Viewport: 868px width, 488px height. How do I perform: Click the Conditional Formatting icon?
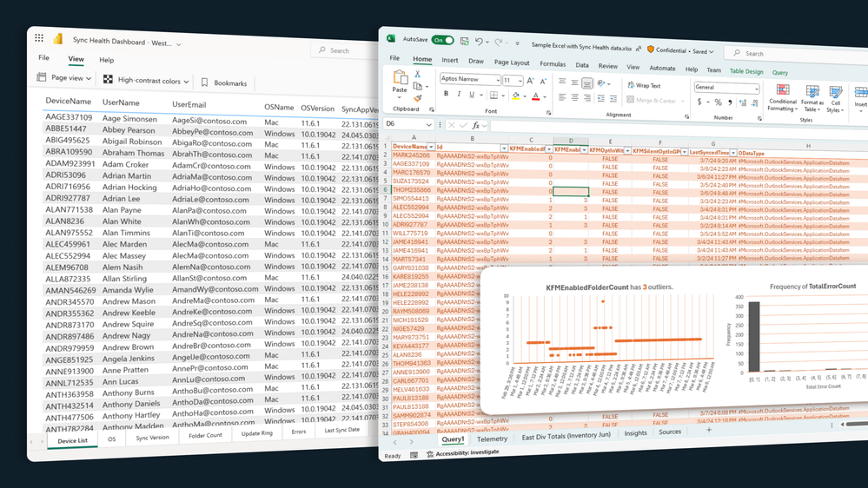click(783, 90)
